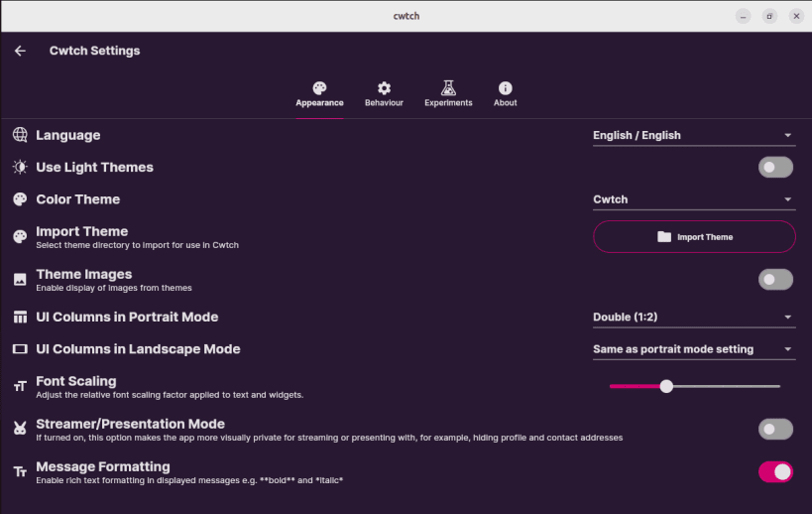Open the portrait columns dropdown showing Double (1:2)

coord(694,318)
